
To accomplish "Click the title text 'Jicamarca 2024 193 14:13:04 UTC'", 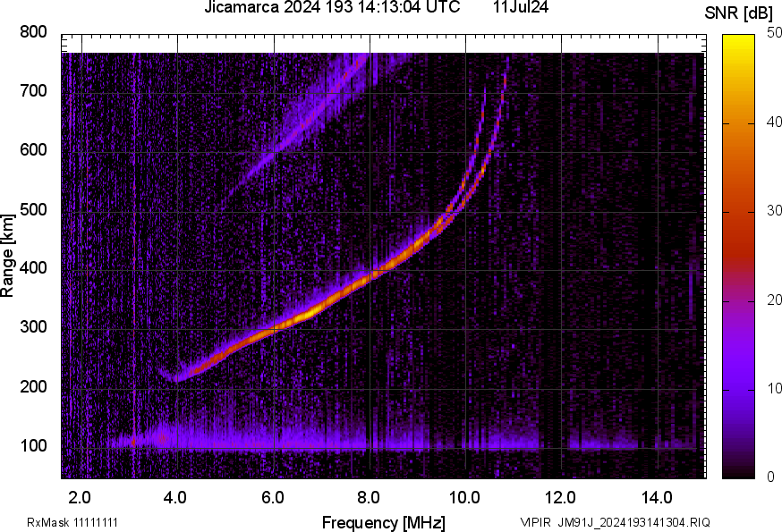I will [332, 7].
